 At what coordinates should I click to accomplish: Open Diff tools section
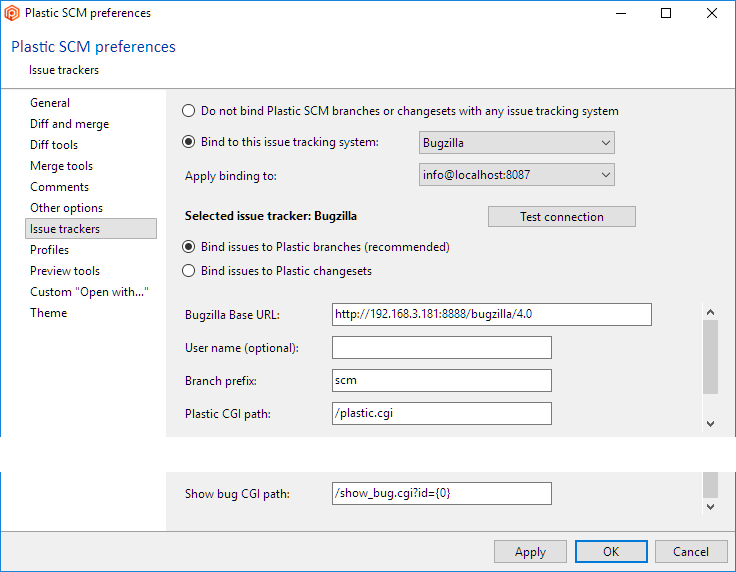tap(54, 145)
